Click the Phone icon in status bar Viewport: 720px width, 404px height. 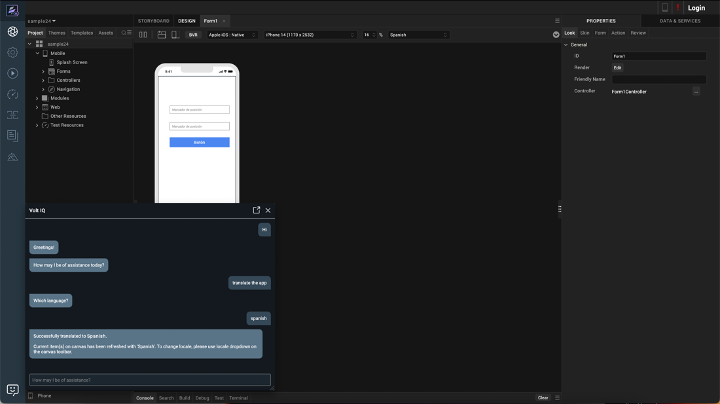pyautogui.click(x=31, y=396)
